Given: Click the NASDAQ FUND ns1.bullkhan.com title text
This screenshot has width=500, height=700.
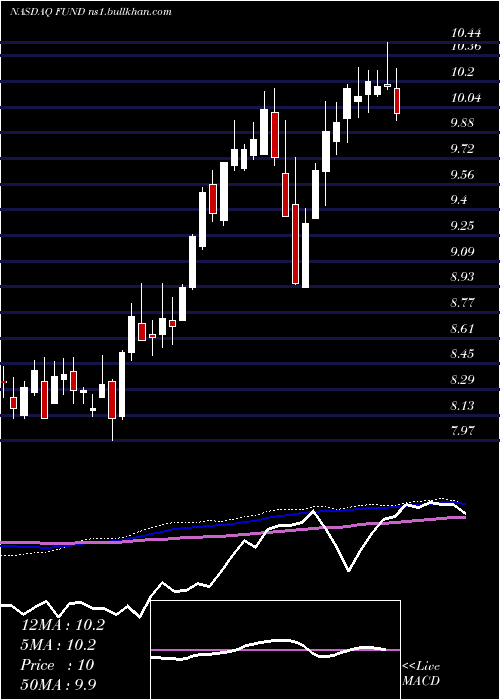Looking at the screenshot, I should (x=91, y=12).
